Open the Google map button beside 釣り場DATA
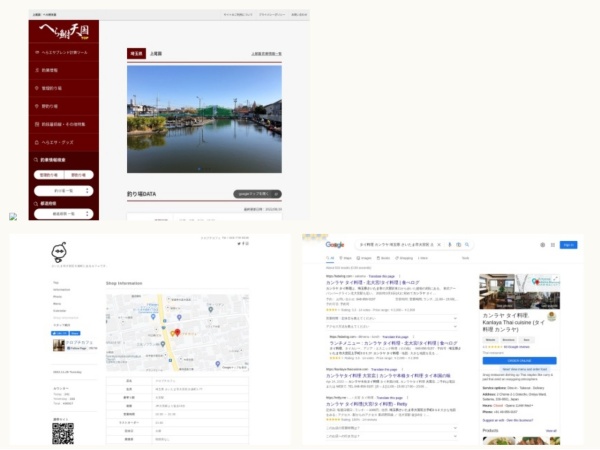The width and height of the screenshot is (600, 450). pyautogui.click(x=257, y=194)
